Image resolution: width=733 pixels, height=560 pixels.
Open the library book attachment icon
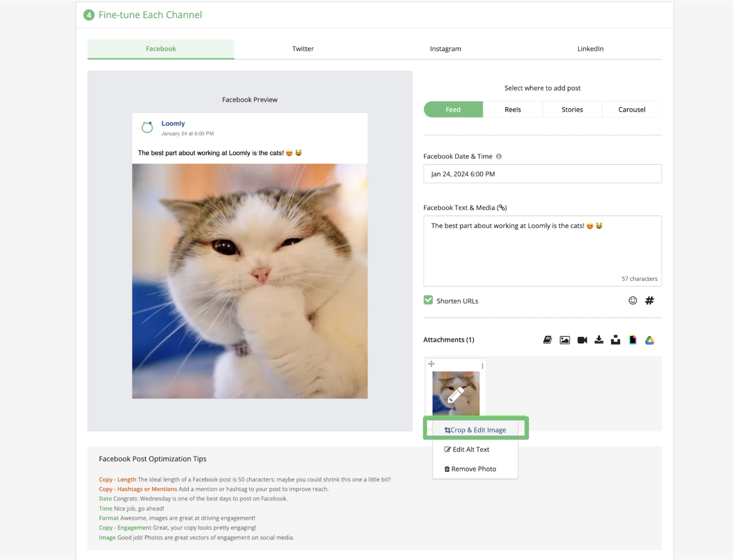click(x=547, y=340)
